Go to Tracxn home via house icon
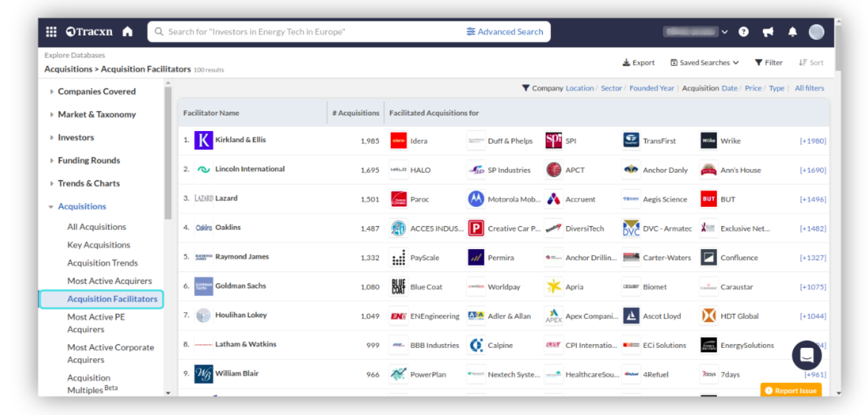The height and width of the screenshot is (415, 868). click(127, 32)
